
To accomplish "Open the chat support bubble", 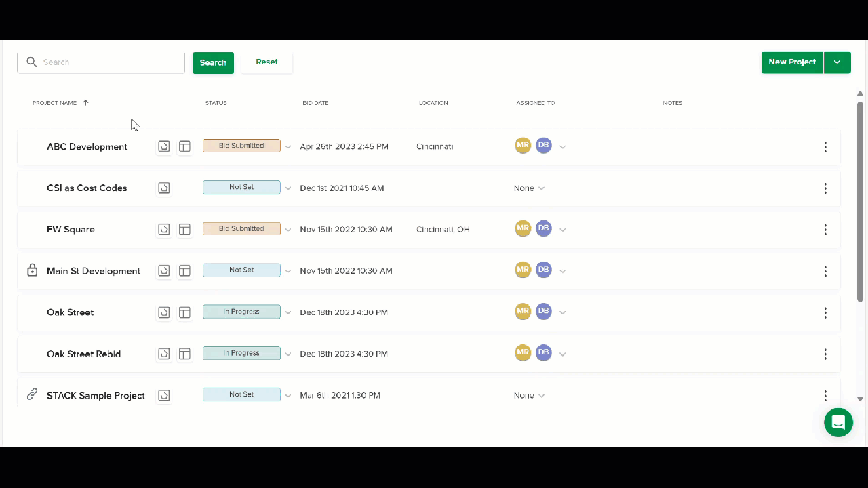I will click(x=838, y=422).
